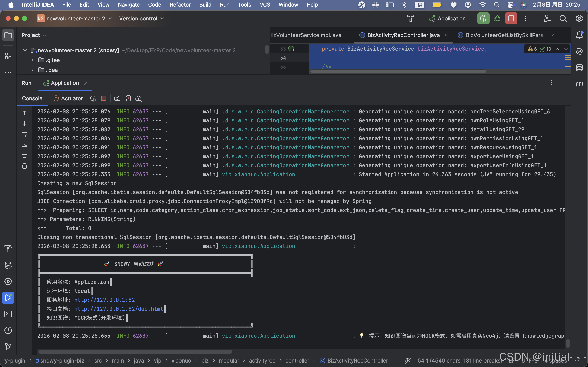This screenshot has width=588, height=367.
Task: Click the Rerun Application icon in console toolbar
Action: [x=93, y=98]
